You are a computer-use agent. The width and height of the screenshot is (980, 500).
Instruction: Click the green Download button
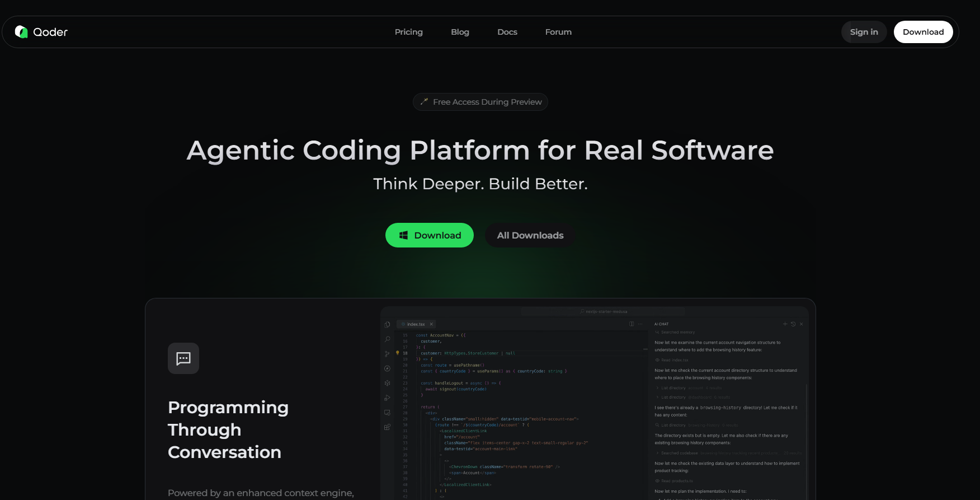coord(430,235)
